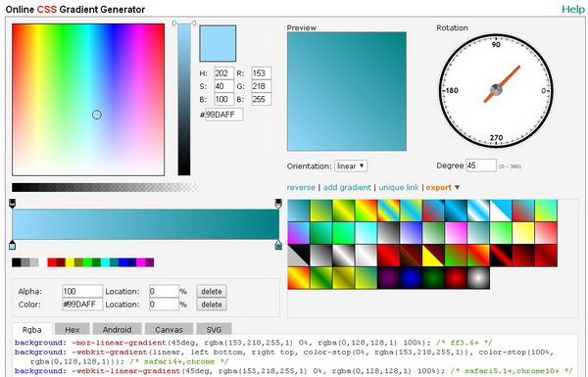
Task: Click the radial white-gray preset gradient
Action: click(478, 278)
